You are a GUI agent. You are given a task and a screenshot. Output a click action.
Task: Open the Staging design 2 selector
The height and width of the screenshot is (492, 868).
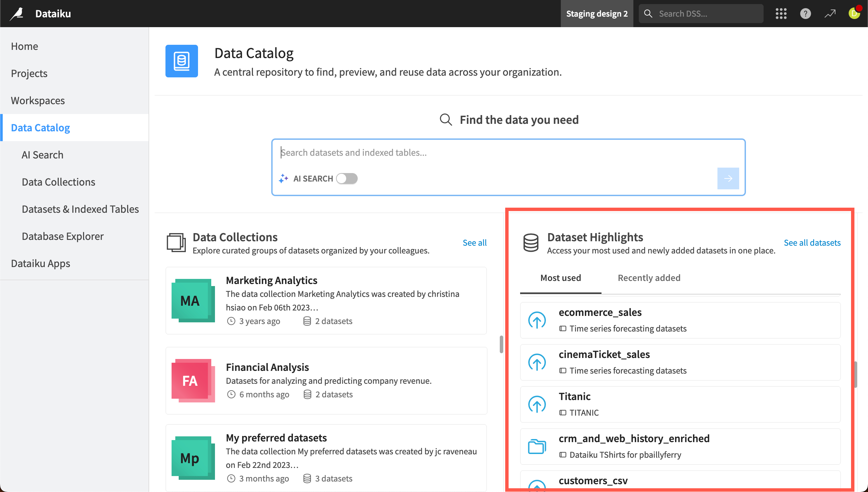coord(596,14)
